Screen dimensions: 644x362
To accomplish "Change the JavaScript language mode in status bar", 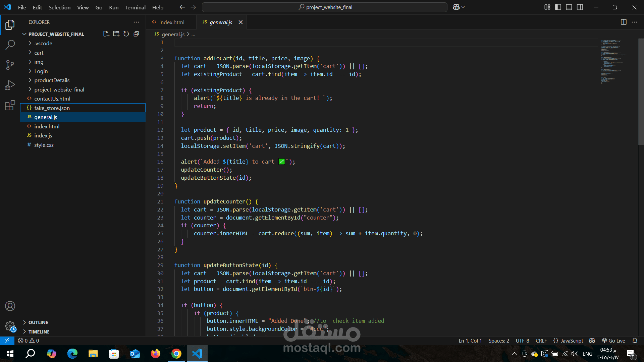I will tap(572, 341).
